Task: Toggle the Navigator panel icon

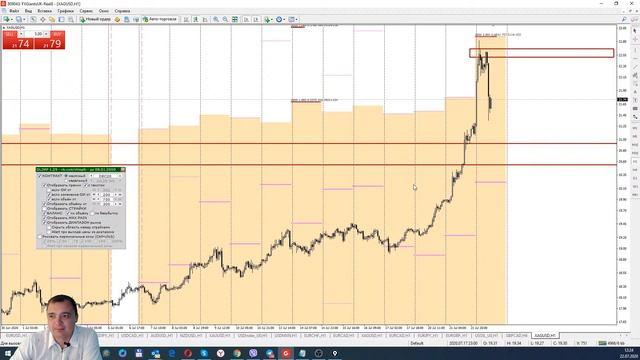Action: click(52, 19)
